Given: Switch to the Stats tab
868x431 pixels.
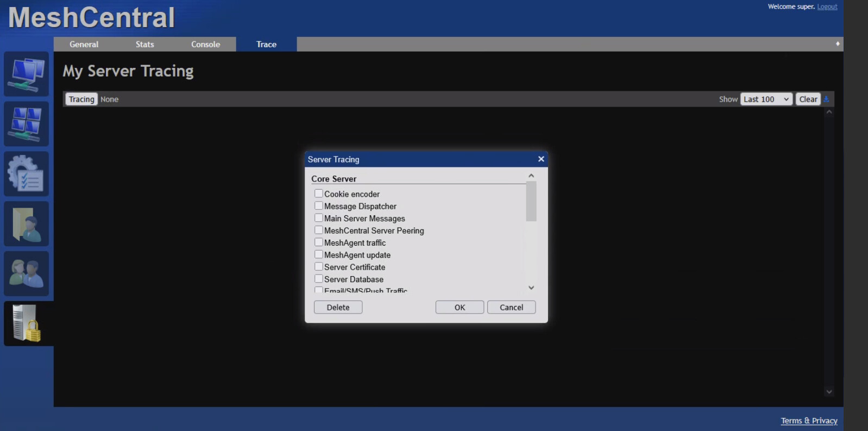Looking at the screenshot, I should (144, 45).
